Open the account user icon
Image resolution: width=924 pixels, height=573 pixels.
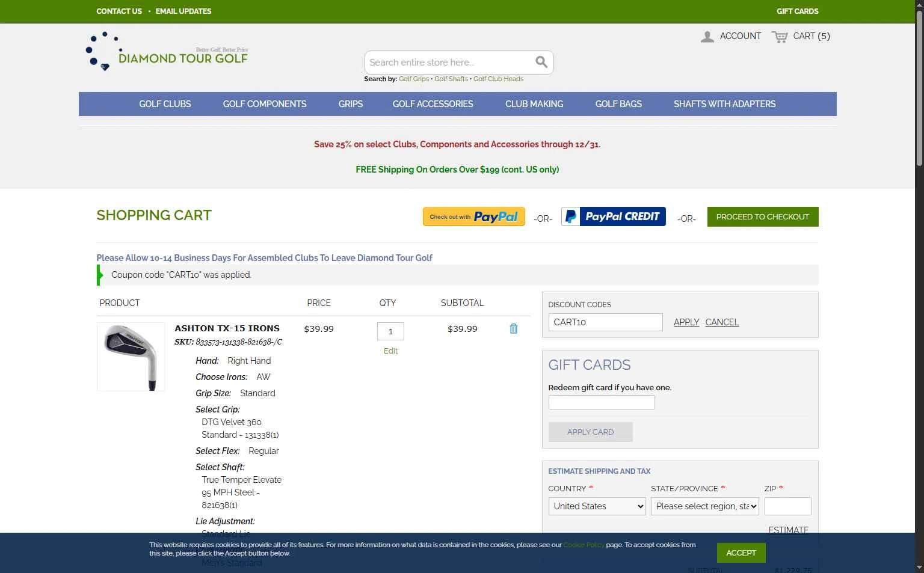click(x=707, y=36)
